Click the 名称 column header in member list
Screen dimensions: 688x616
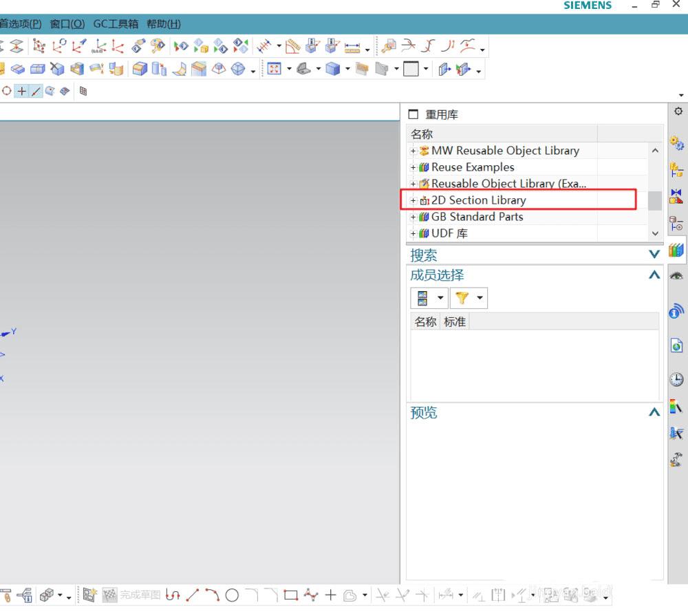click(425, 322)
